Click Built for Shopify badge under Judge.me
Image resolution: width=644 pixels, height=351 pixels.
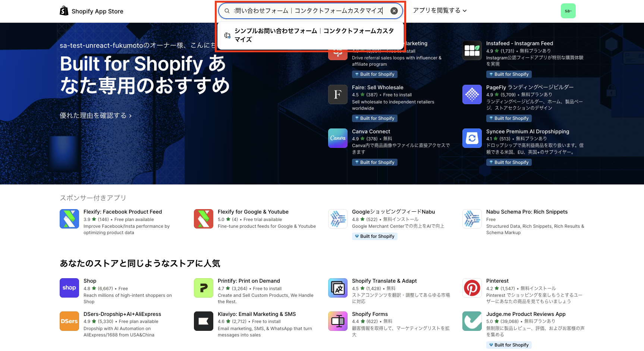(x=509, y=345)
